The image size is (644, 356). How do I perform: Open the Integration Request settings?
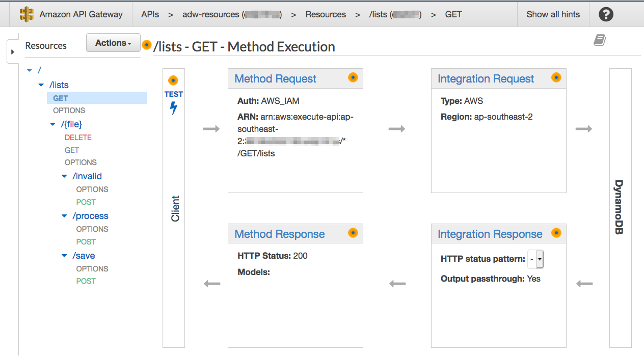pyautogui.click(x=486, y=79)
